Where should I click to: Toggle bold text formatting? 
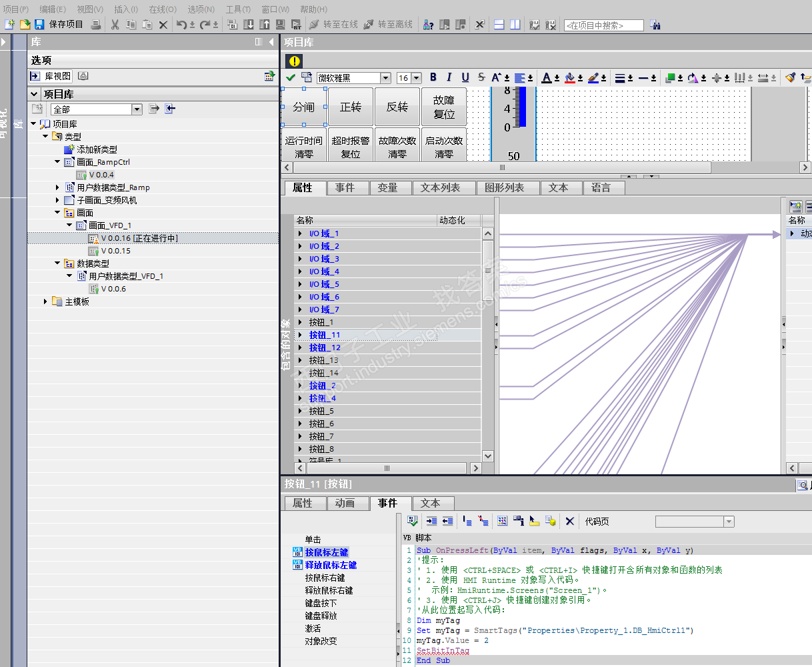tap(433, 78)
